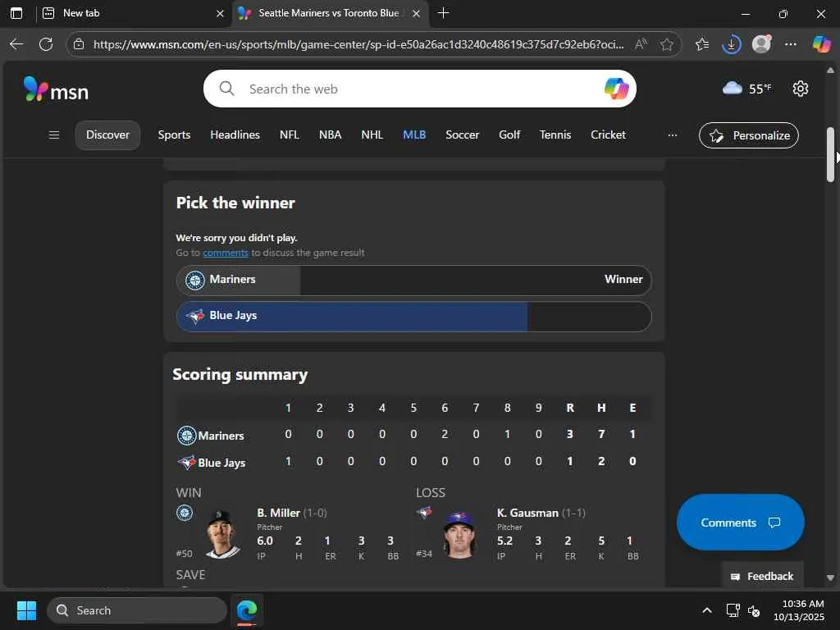This screenshot has width=840, height=630.
Task: Click the muted volume tray icon
Action: [755, 610]
